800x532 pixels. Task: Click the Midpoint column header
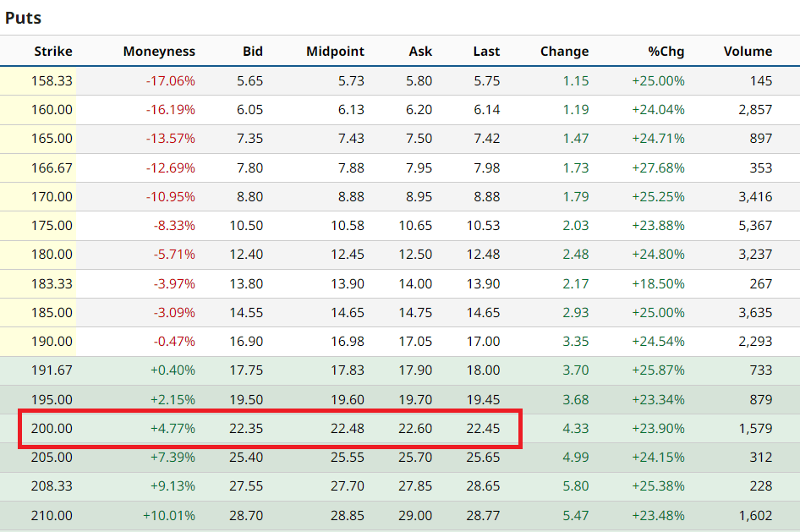335,52
